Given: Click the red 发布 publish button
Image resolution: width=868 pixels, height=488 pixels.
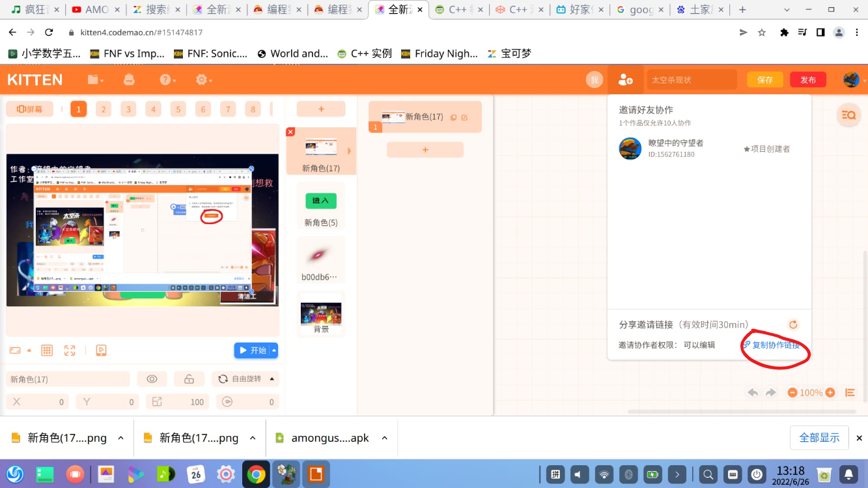Looking at the screenshot, I should tap(808, 79).
